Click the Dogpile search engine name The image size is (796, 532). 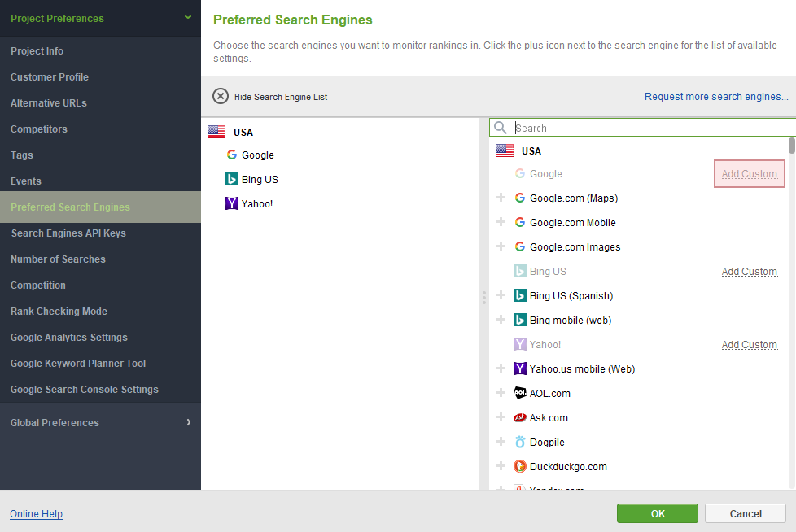pyautogui.click(x=547, y=442)
